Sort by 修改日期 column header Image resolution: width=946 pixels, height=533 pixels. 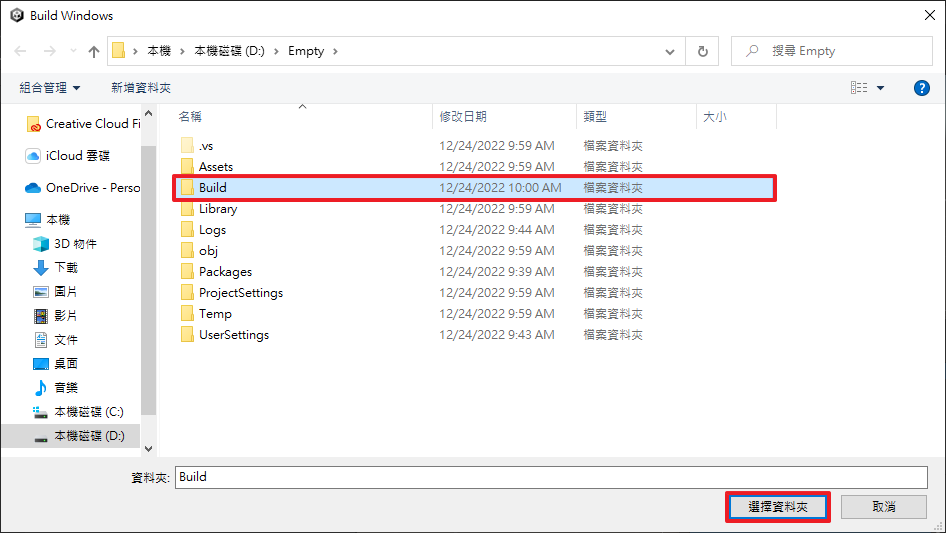pyautogui.click(x=463, y=116)
